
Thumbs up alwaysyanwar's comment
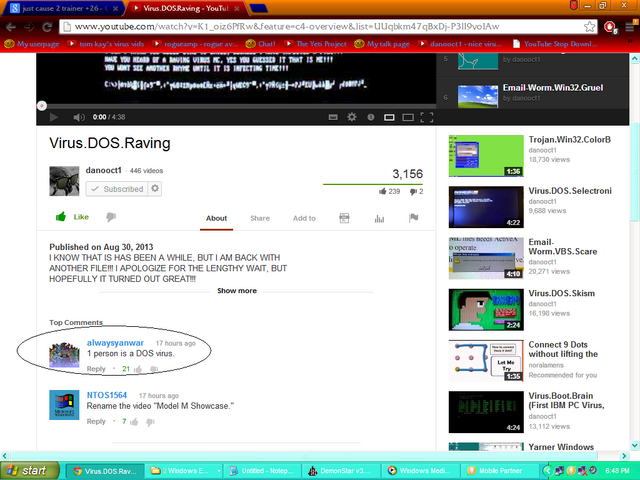(x=138, y=369)
